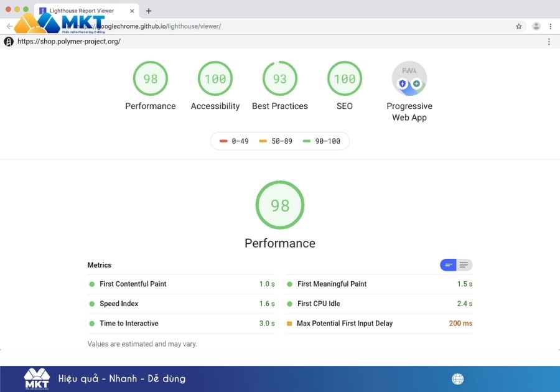
Task: Bookmark this page with the star icon
Action: tap(518, 26)
